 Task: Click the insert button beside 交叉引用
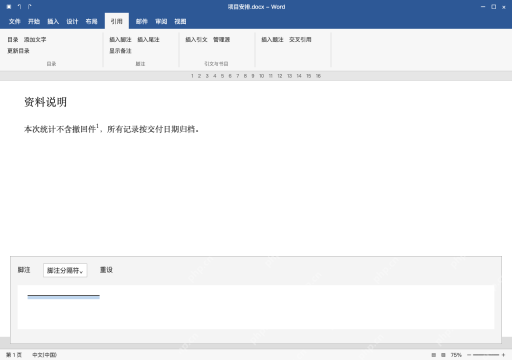(272, 39)
